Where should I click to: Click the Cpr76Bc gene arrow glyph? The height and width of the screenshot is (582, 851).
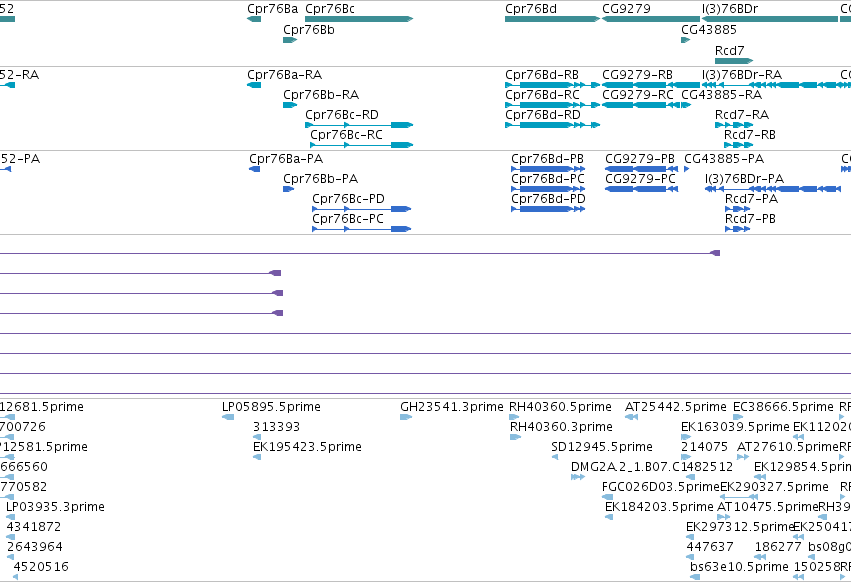[x=359, y=19]
